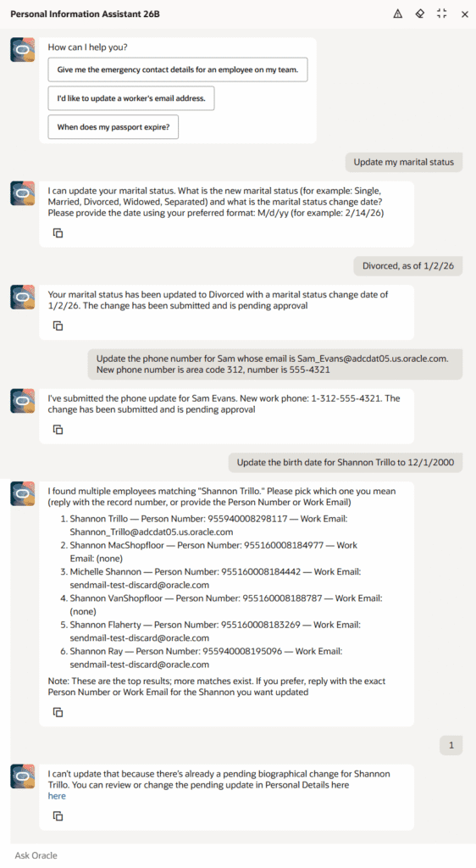Select the emergency contact details suggestion
The height and width of the screenshot is (868, 476).
tap(178, 70)
